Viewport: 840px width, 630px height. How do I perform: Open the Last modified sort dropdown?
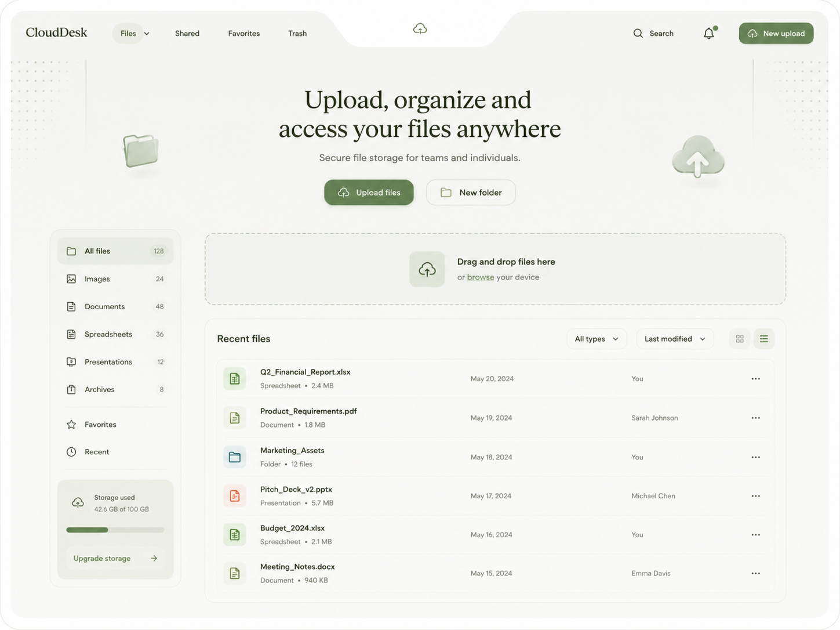[x=675, y=339]
